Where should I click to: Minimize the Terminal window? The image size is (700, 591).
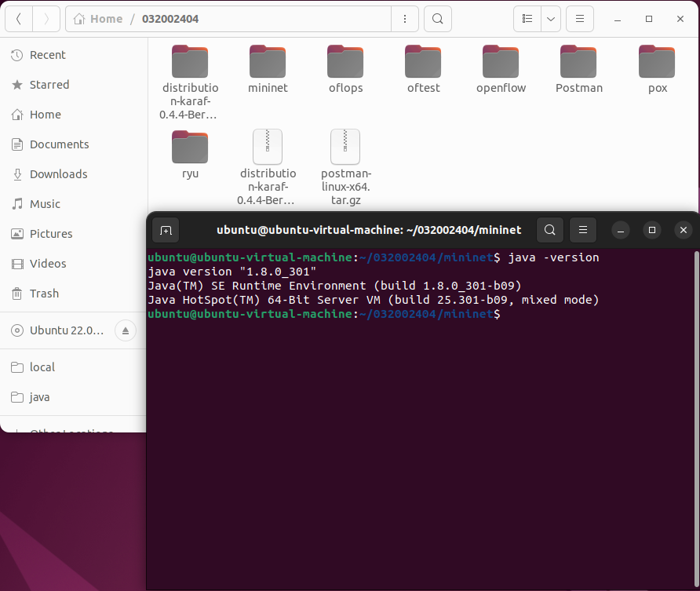pos(621,230)
